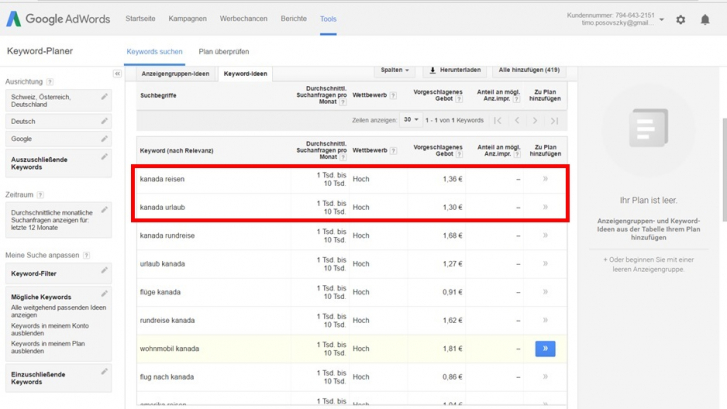Open Vorgeschlagenes Gebot help in keyword header

(459, 154)
